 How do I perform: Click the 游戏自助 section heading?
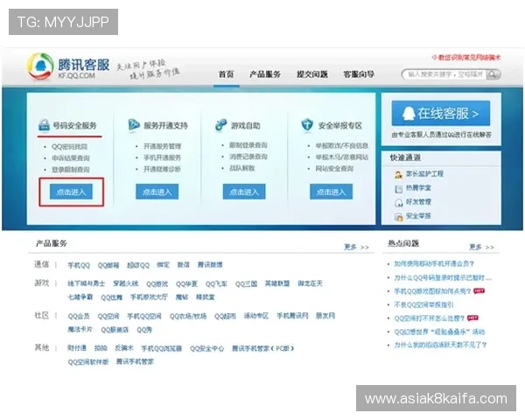pos(245,126)
